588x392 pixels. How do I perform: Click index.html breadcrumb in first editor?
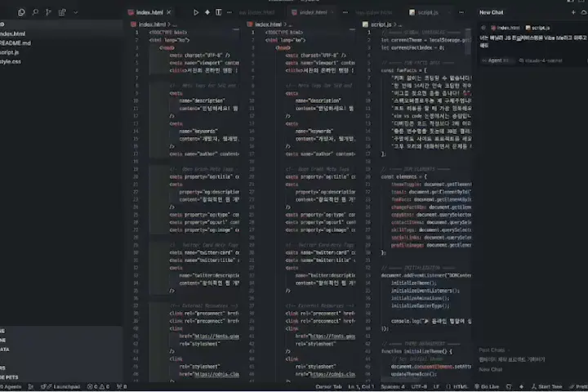tap(152, 24)
